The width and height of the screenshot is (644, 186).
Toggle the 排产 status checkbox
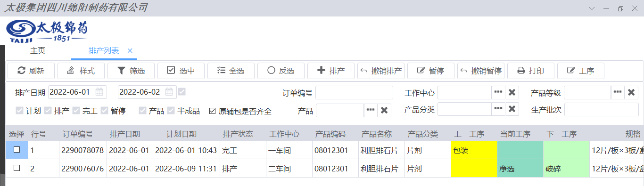48,111
